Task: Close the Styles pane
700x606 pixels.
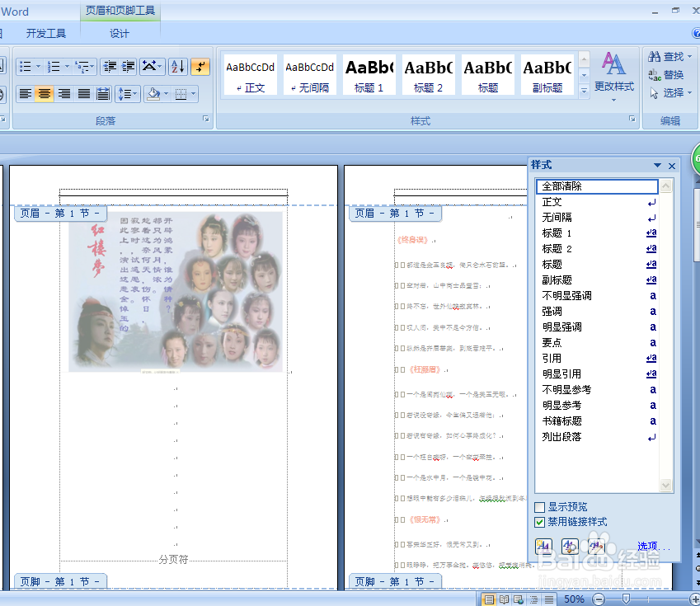Action: [x=672, y=166]
